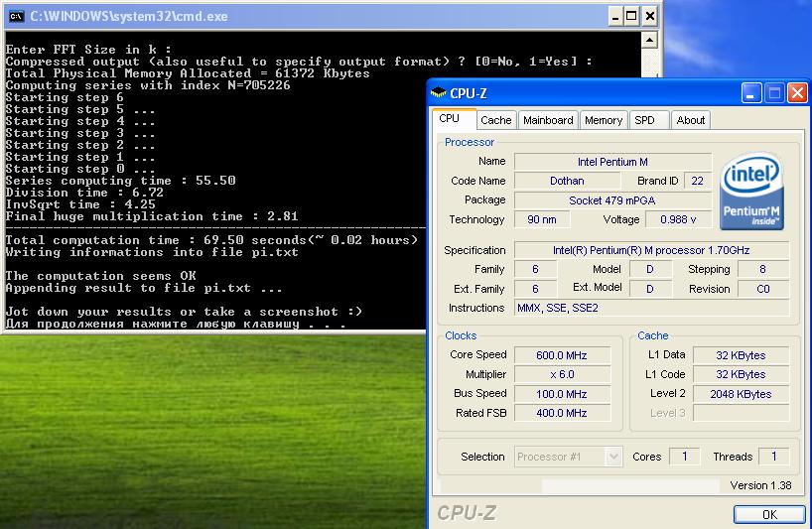812x529 pixels.
Task: Click the 'InvSqrt time : 4.25' line
Action: (x=80, y=204)
